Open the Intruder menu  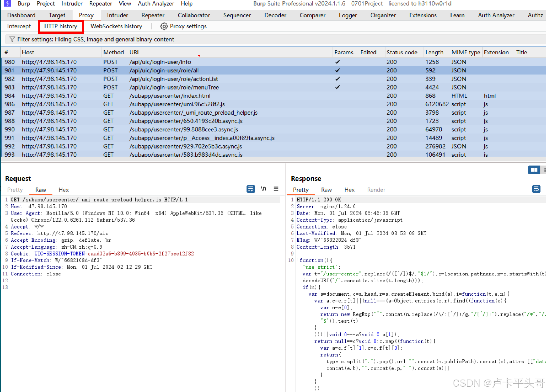[72, 4]
